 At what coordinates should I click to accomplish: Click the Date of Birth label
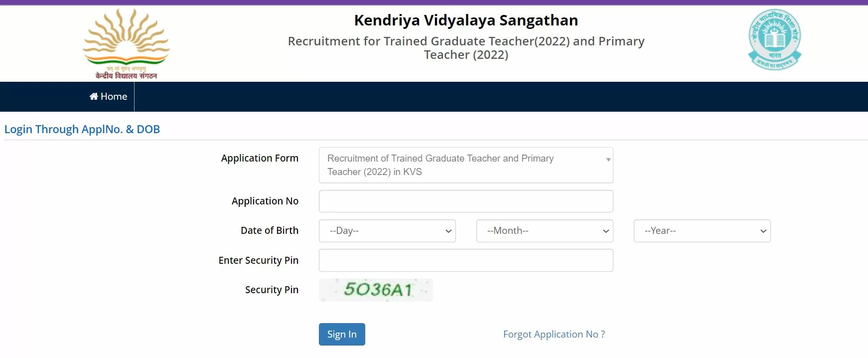pyautogui.click(x=269, y=230)
